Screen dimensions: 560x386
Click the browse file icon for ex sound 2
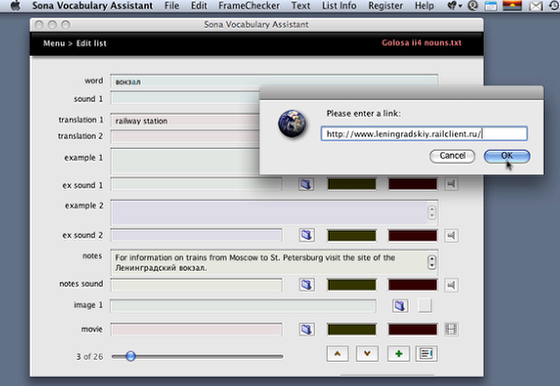coord(306,235)
